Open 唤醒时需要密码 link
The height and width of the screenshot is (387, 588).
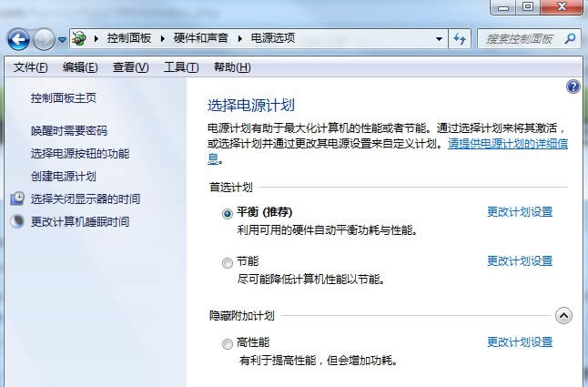point(69,131)
